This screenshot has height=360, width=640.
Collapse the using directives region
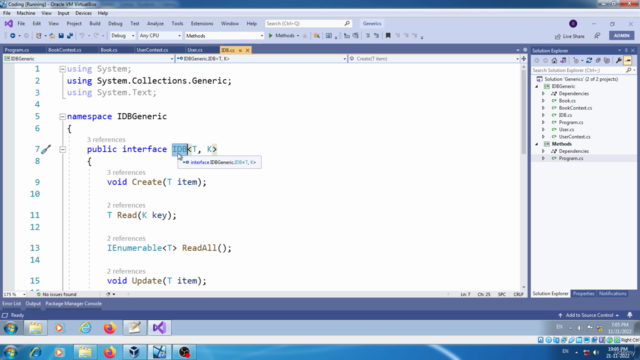62,69
